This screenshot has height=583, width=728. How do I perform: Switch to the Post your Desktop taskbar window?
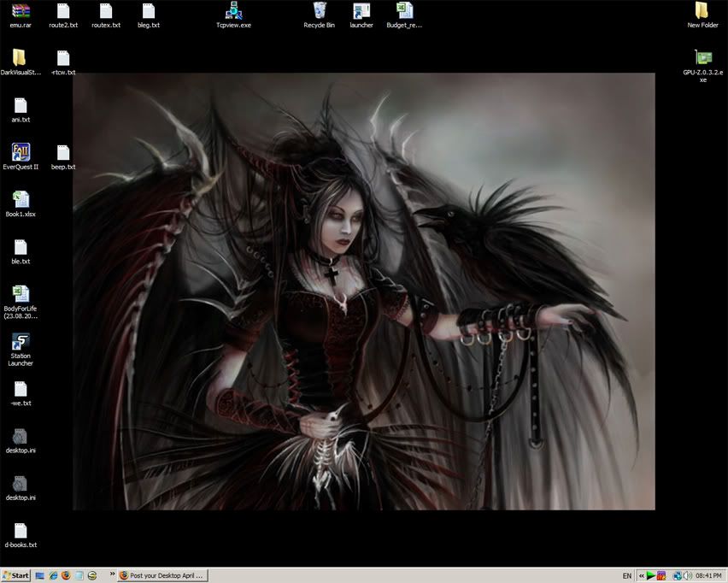(x=162, y=576)
